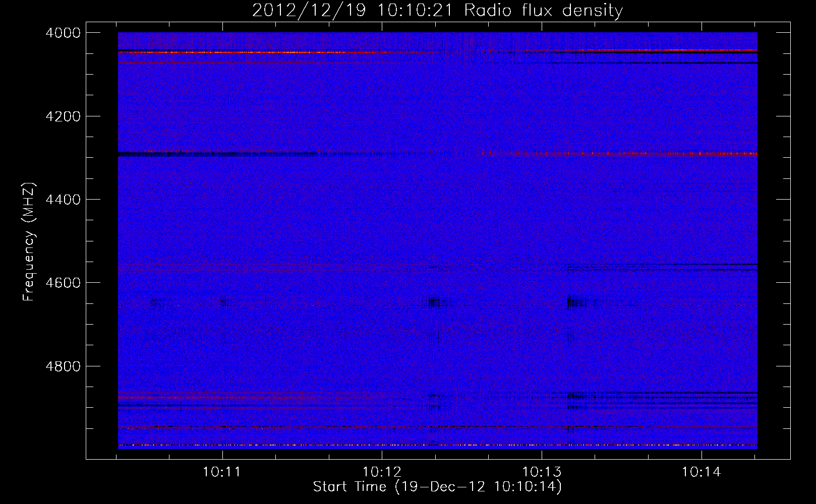Click the plot title "2012/12/19 10:10:21 Radio flux density"
The image size is (816, 504).
[437, 10]
